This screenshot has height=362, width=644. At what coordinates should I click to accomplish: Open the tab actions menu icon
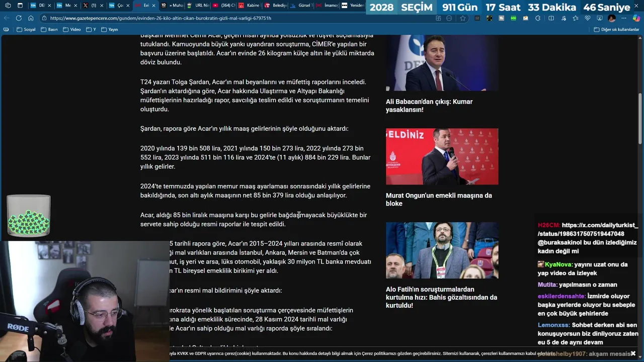[20, 6]
